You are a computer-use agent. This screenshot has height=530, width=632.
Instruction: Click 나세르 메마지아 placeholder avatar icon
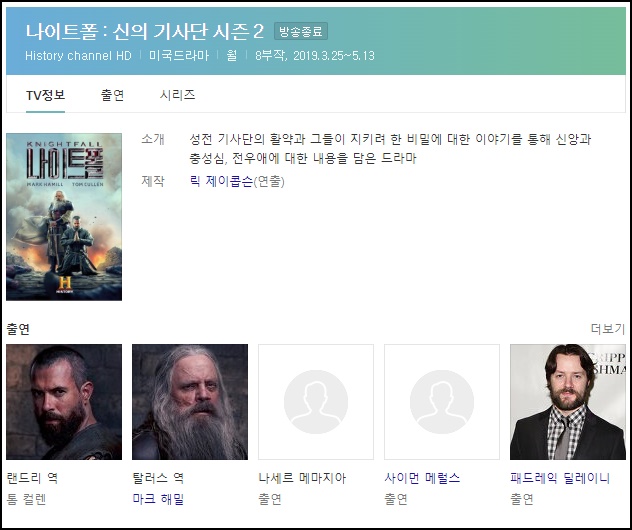pyautogui.click(x=316, y=402)
